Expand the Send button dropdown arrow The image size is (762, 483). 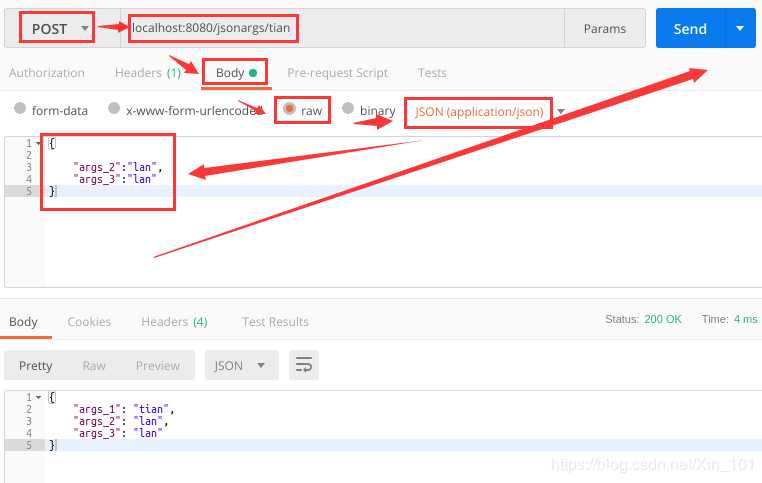coord(740,29)
